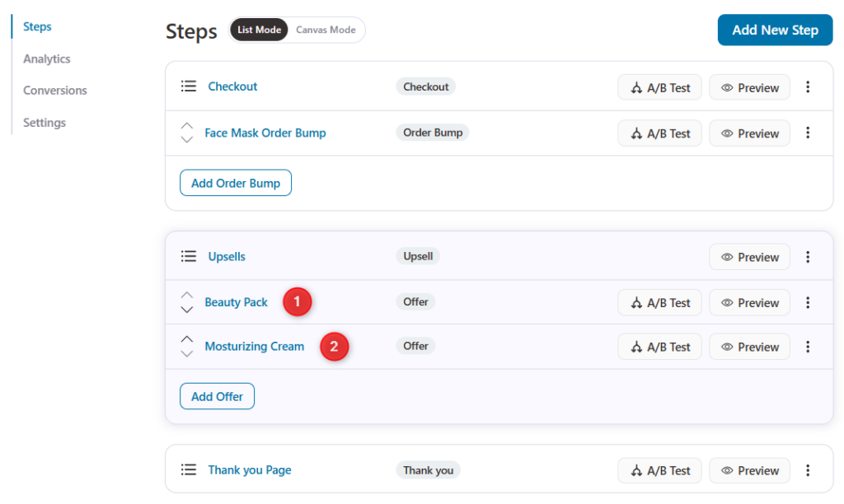Open Settings in the sidebar
Screen dimensions: 844x504
pyautogui.click(x=45, y=123)
